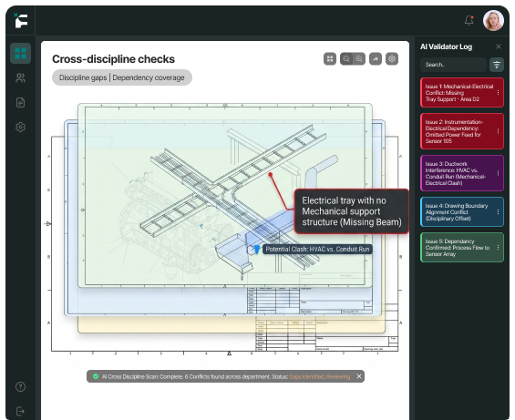The image size is (515, 420).
Task: Click the logout icon at sidebar bottom
Action: tap(20, 411)
